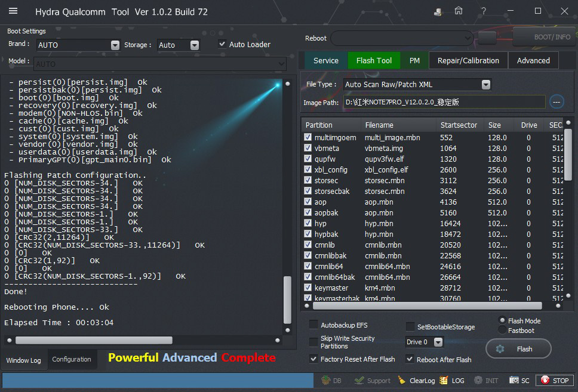Click start sector 20520 cell
The image size is (578, 392).
[x=450, y=245]
